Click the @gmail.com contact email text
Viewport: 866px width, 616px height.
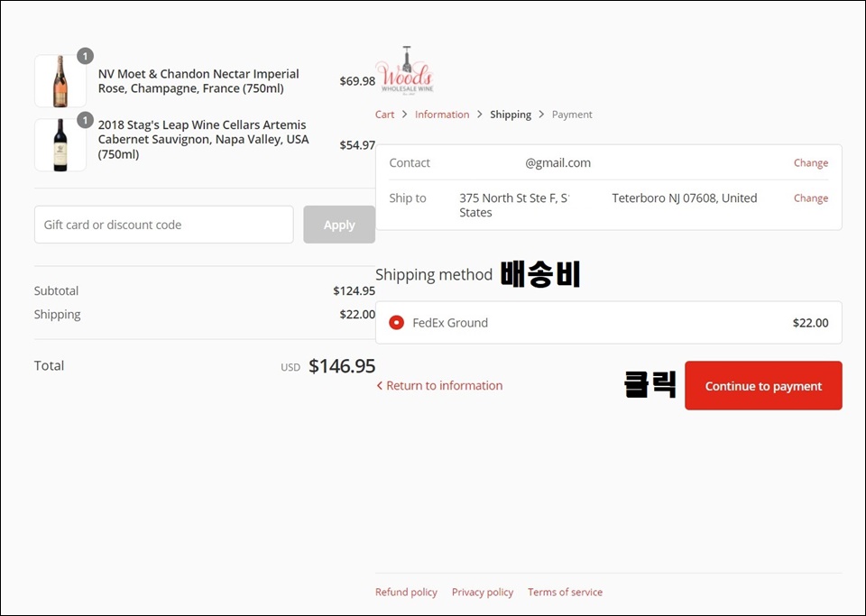point(557,163)
